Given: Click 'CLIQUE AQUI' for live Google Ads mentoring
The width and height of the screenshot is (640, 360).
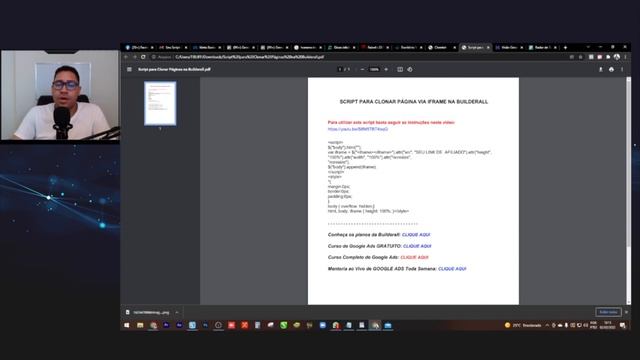Looking at the screenshot, I should tap(452, 269).
